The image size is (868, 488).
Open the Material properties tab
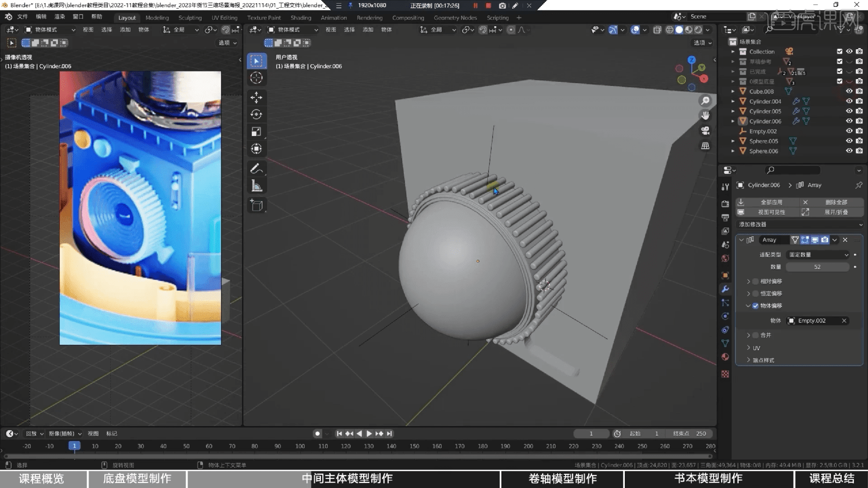(x=725, y=357)
